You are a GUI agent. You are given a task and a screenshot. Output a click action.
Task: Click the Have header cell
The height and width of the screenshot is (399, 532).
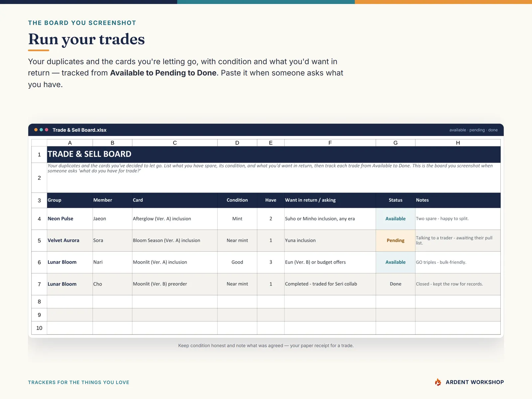271,200
